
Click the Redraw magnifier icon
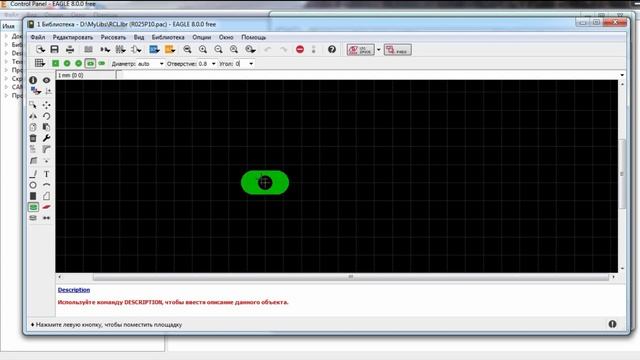click(x=234, y=49)
